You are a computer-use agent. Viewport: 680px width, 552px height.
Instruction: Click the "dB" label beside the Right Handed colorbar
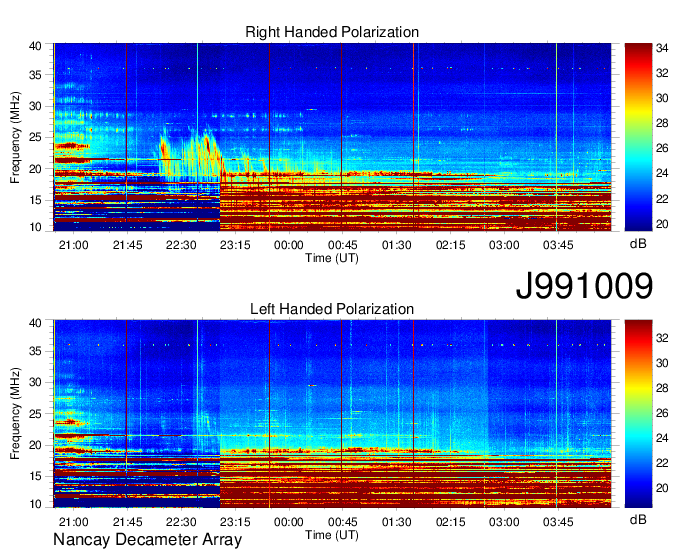638,244
